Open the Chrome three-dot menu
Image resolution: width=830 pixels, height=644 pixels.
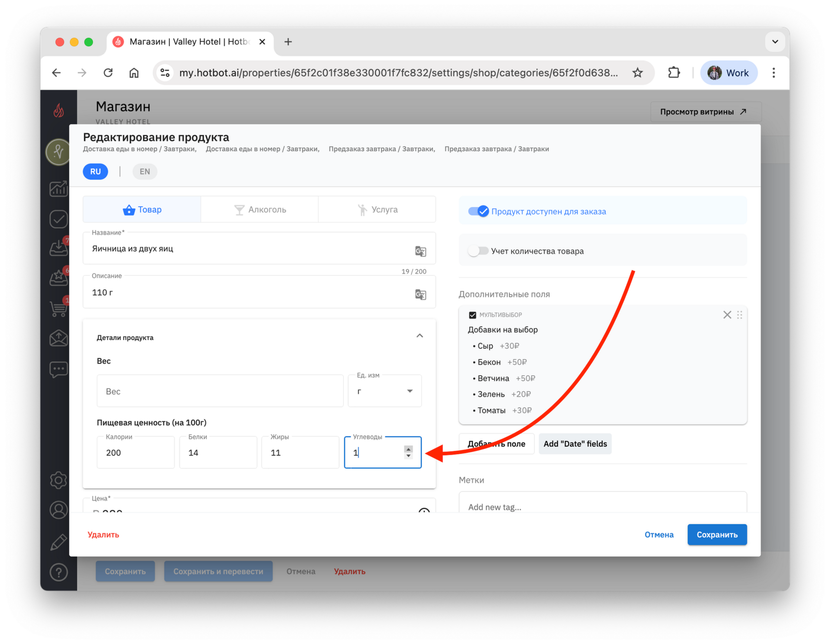click(x=774, y=73)
